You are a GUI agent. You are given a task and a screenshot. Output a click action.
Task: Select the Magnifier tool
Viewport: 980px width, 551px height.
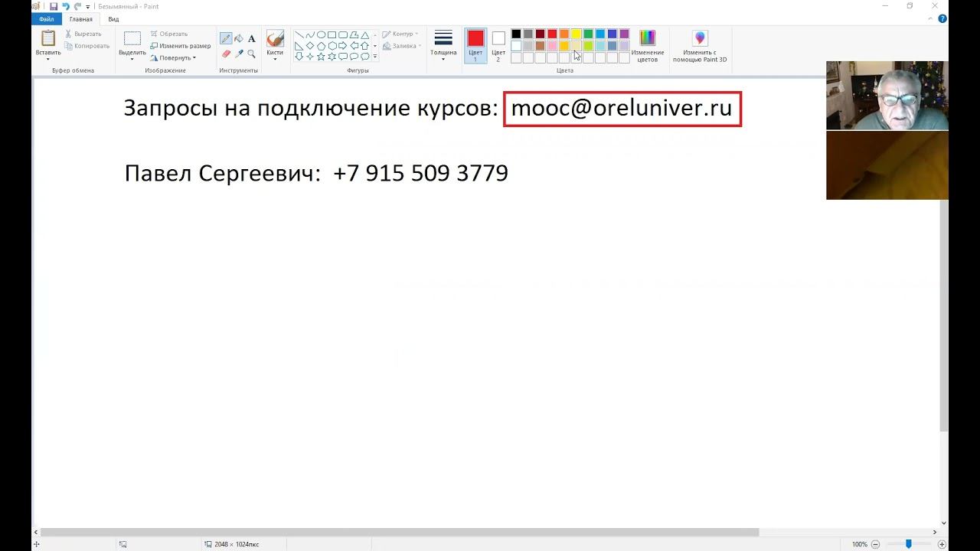point(251,54)
